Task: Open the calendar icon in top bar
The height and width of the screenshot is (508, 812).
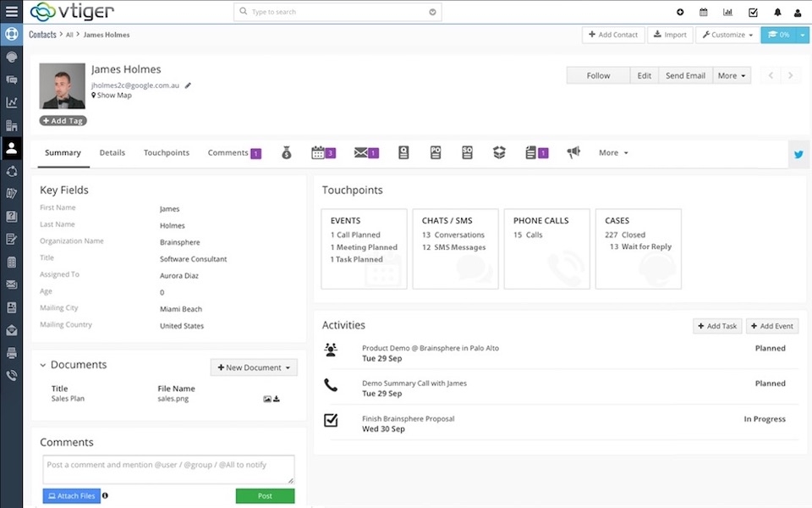Action: (x=704, y=13)
